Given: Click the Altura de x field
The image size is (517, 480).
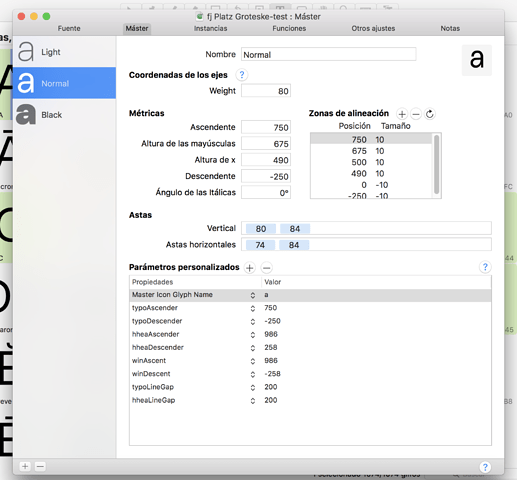Looking at the screenshot, I should (x=266, y=160).
